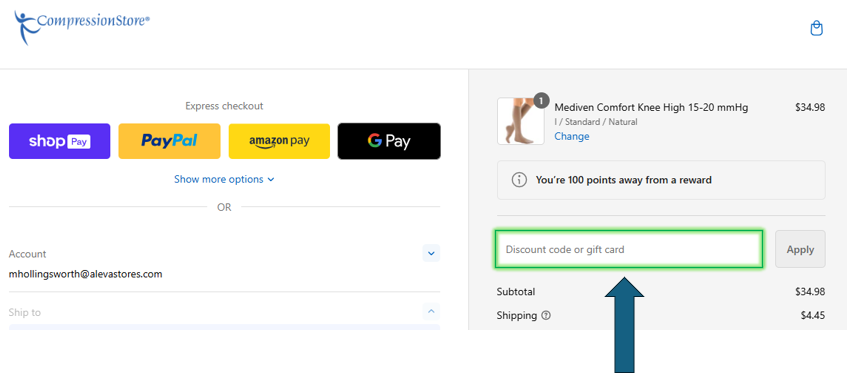Open the Mediven Comfort Knee High thumbnail
This screenshot has width=854, height=375.
521,121
